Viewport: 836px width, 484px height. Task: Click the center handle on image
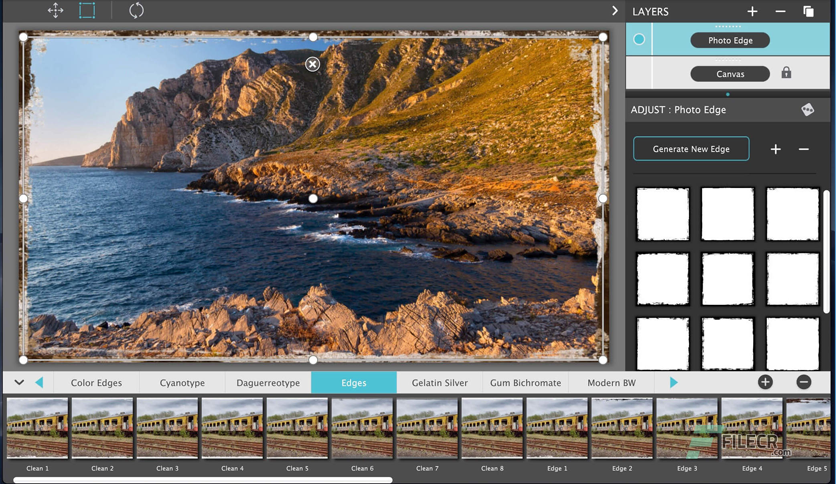(x=313, y=198)
